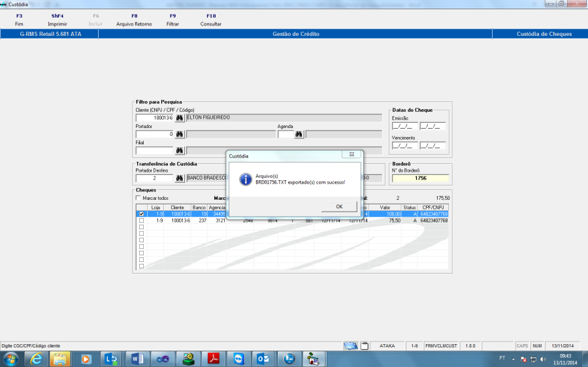Click the disabled F6 Incluir command
This screenshot has height=367, width=588.
[x=95, y=20]
